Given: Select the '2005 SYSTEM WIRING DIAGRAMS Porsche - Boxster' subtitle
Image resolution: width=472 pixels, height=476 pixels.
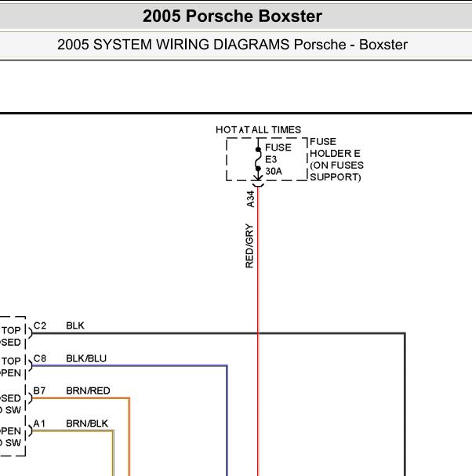Looking at the screenshot, I should (232, 45).
